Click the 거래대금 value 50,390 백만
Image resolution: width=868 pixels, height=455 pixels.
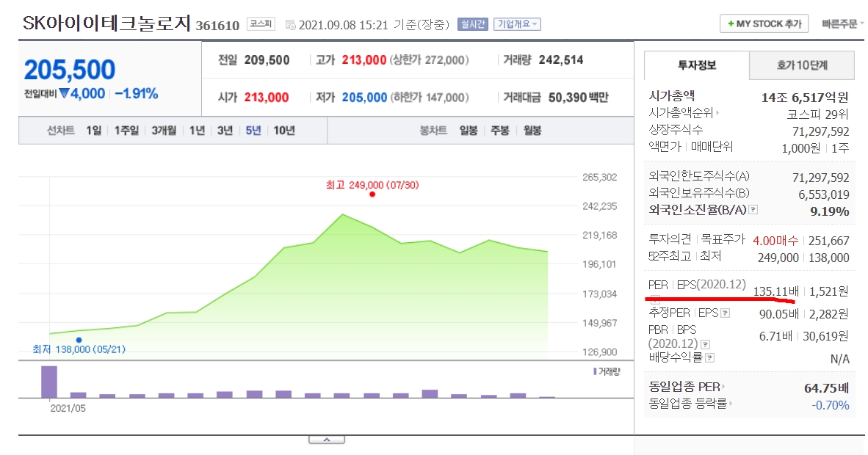tap(578, 98)
